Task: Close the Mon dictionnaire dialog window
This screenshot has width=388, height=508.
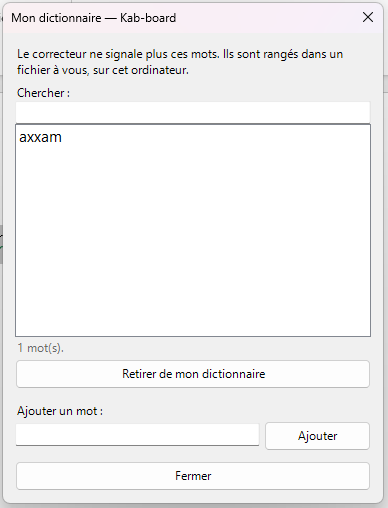Action: [368, 17]
